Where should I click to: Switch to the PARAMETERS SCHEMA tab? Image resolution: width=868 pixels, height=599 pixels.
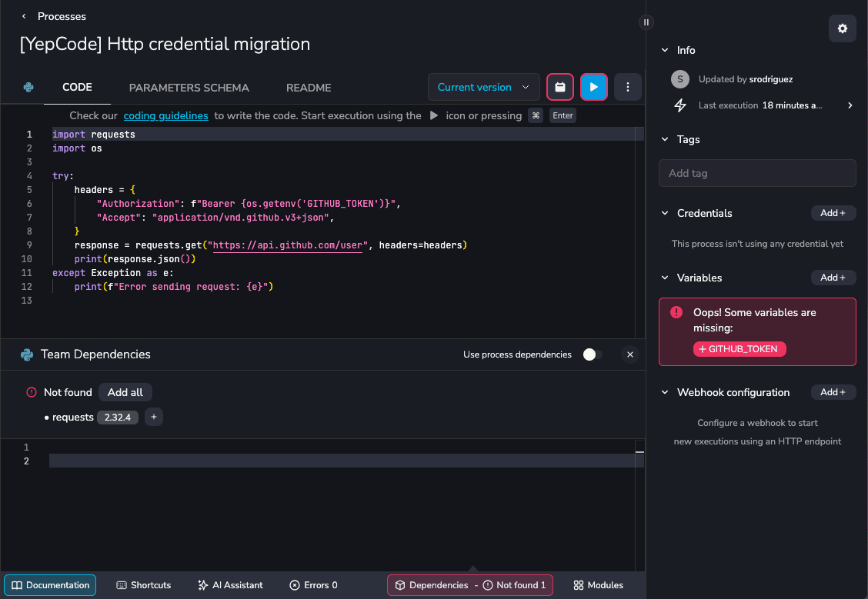point(189,88)
